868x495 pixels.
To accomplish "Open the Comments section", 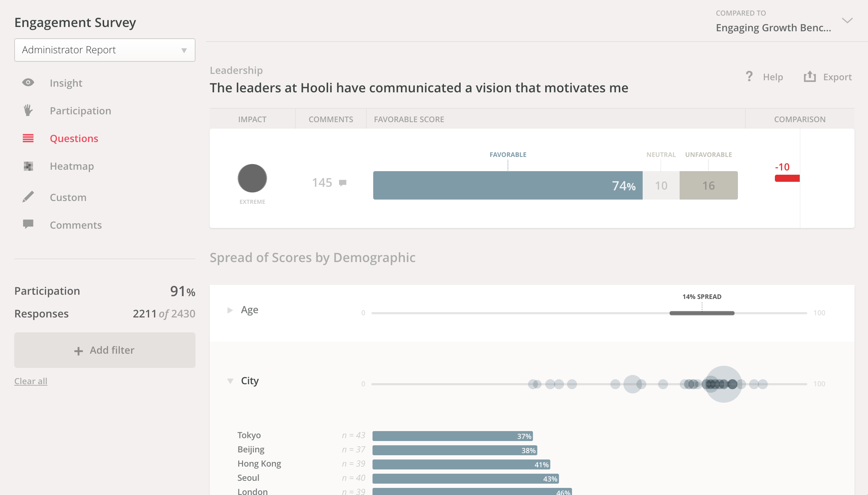I will tap(76, 225).
